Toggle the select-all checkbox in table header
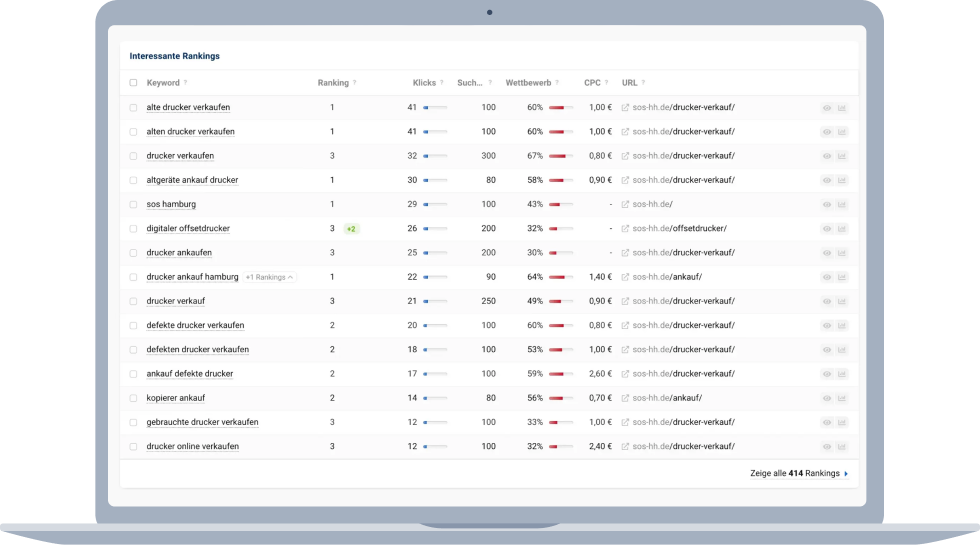Viewport: 980px width, 545px height. 134,83
